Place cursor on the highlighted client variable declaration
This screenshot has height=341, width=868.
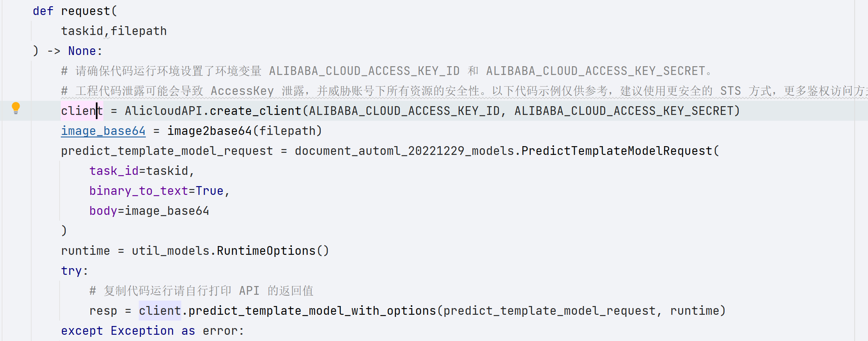(81, 111)
